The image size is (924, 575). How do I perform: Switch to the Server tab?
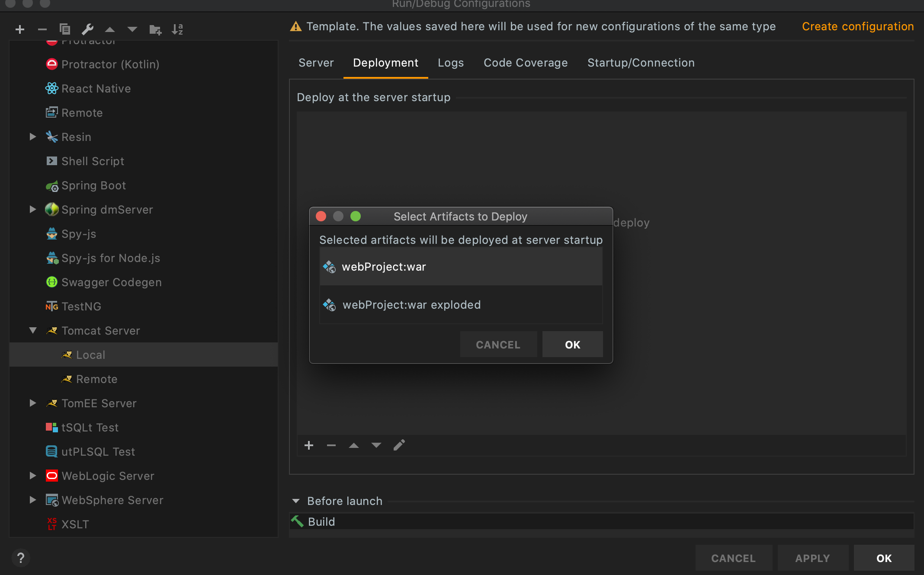[x=316, y=63]
